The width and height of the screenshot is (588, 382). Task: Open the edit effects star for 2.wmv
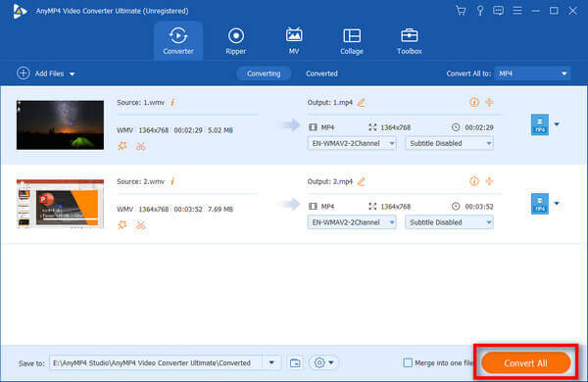(x=122, y=225)
